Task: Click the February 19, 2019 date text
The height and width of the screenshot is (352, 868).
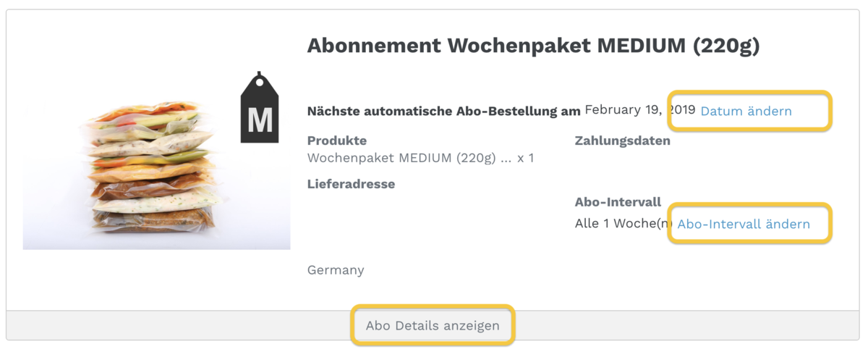Action: tap(639, 110)
